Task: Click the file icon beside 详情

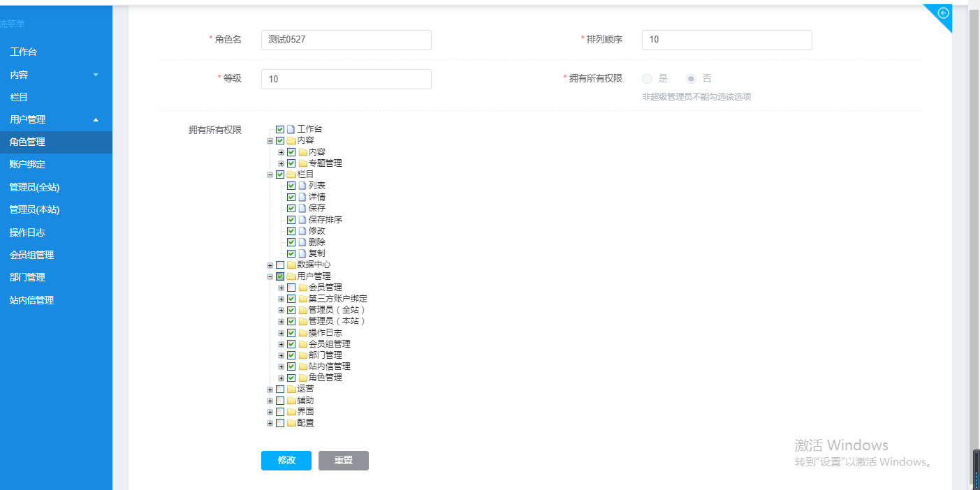Action: pyautogui.click(x=302, y=197)
